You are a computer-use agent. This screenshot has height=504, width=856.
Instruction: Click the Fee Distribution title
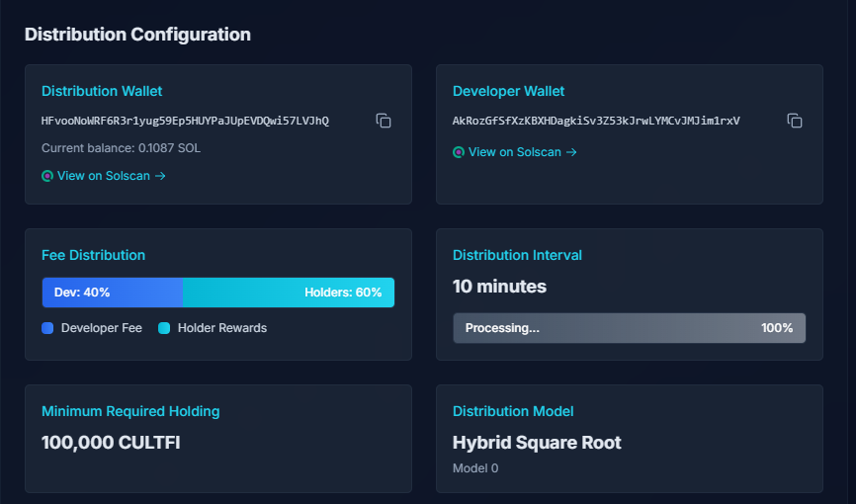93,255
